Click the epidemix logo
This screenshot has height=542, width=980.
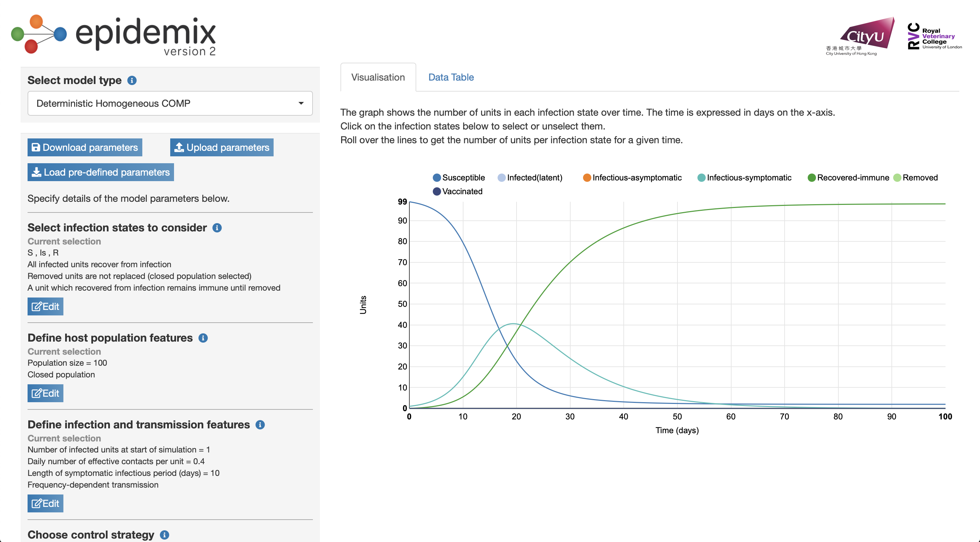click(x=114, y=35)
